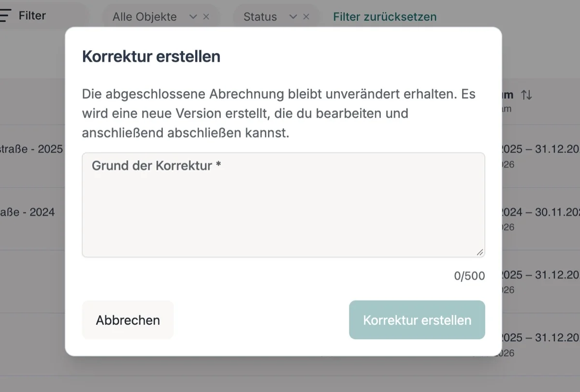
Task: Click the date range ending 30.11.
Action: click(x=541, y=212)
